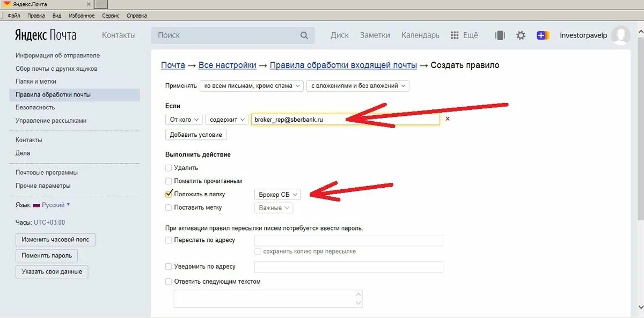Open Безопасность settings
This screenshot has height=318, width=644.
[x=35, y=108]
